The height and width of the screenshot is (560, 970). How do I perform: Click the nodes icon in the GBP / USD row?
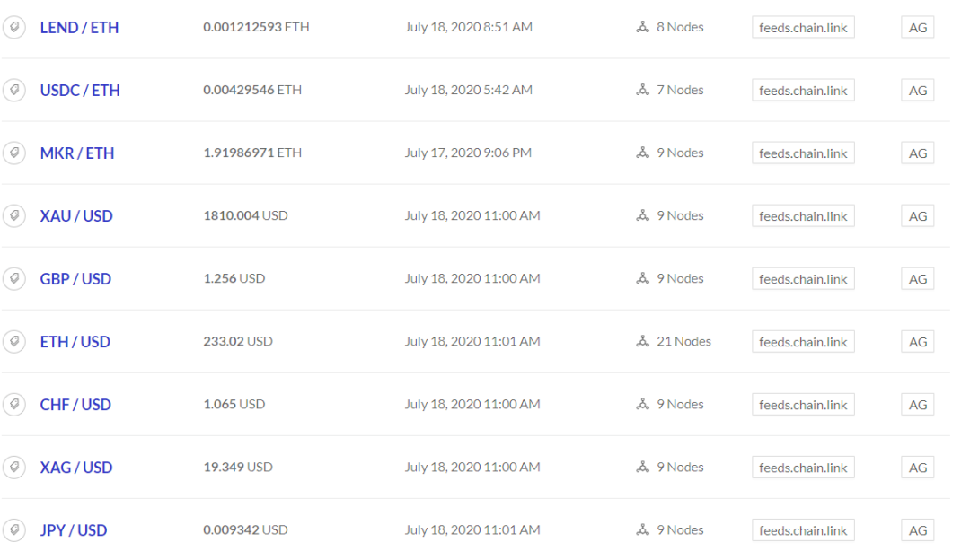pyautogui.click(x=642, y=279)
